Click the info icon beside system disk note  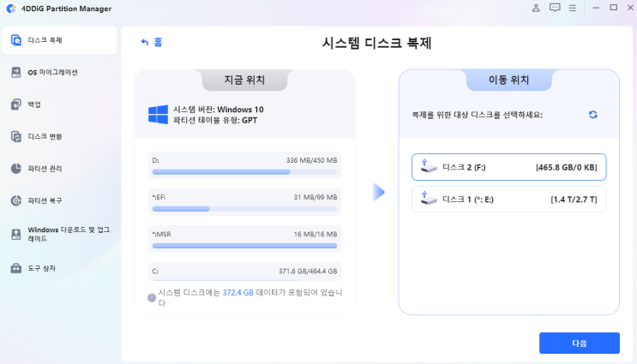tap(152, 297)
